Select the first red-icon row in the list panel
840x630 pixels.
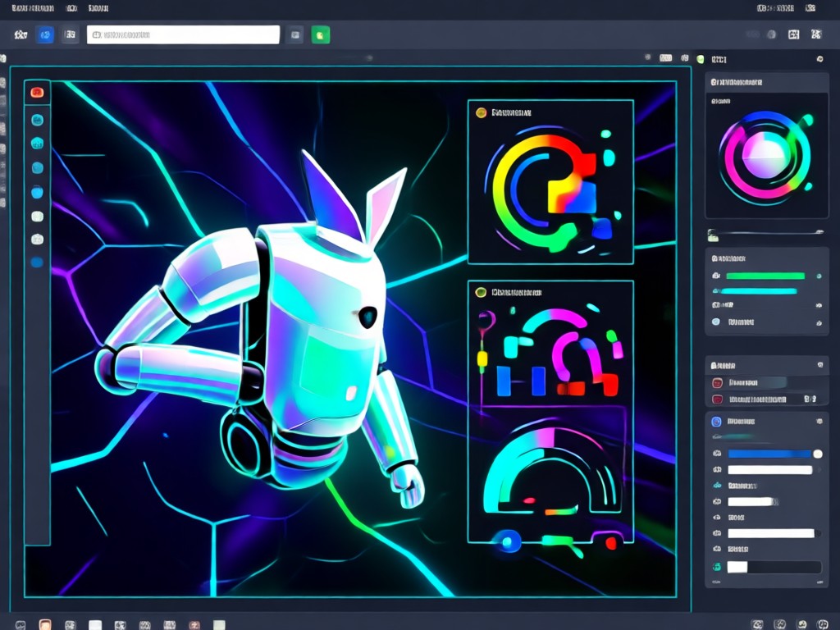coord(767,382)
